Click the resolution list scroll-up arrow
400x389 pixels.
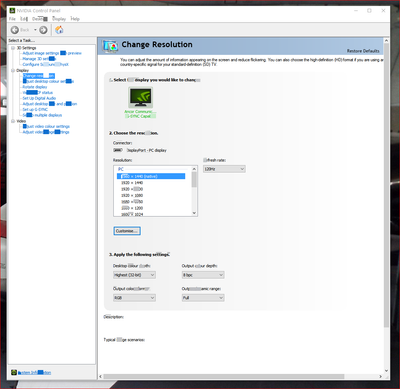194,169
